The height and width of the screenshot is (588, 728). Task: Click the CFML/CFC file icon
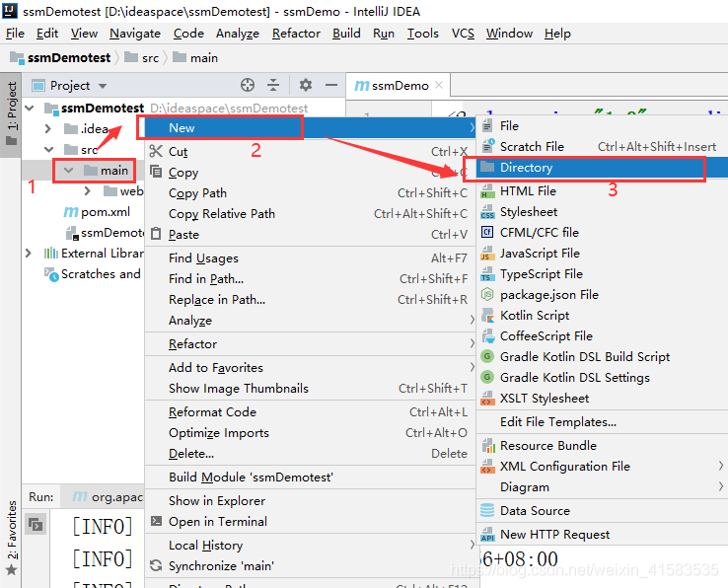click(x=487, y=232)
